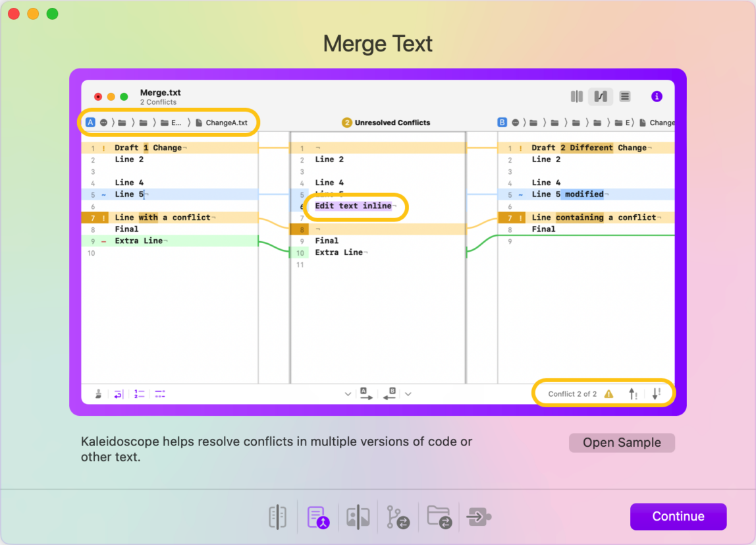This screenshot has width=756, height=545.
Task: Select the folder comparison icon
Action: click(x=439, y=517)
